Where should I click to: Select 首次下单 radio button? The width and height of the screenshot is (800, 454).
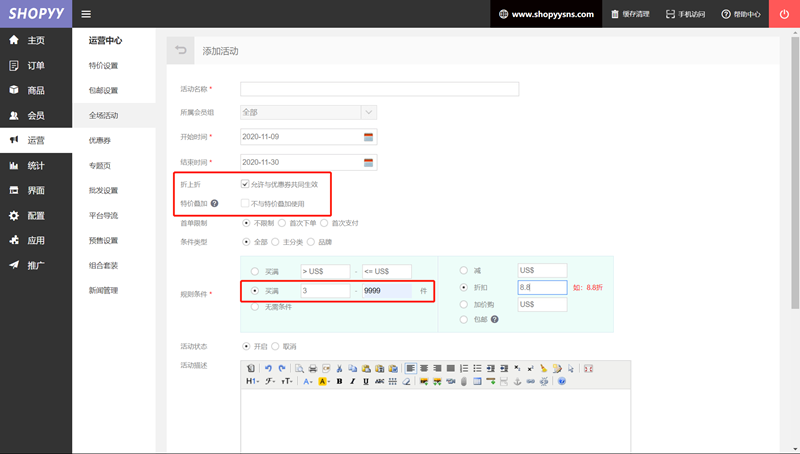tap(289, 222)
